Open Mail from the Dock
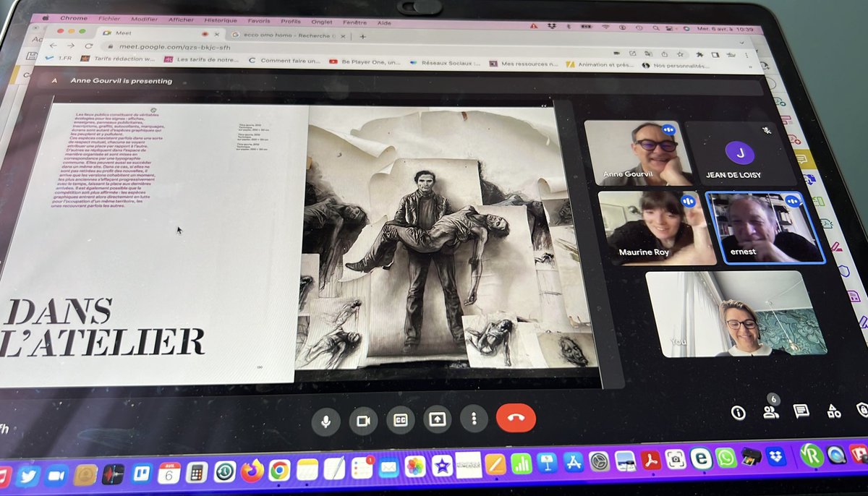868x496 pixels. tap(388, 469)
